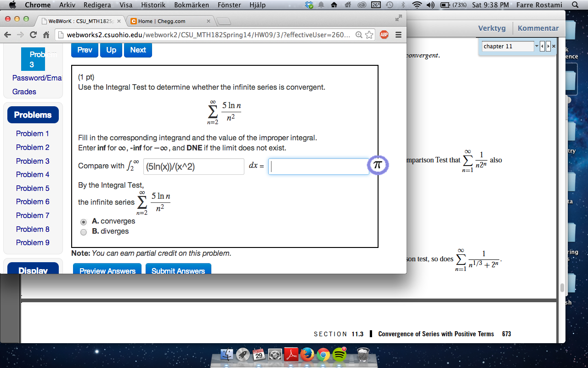The image size is (588, 368).
Task: Select answer A. converges
Action: [x=83, y=221]
